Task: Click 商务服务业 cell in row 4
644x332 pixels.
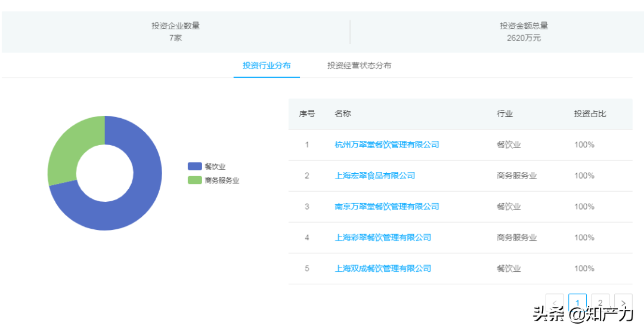Action: coord(516,238)
